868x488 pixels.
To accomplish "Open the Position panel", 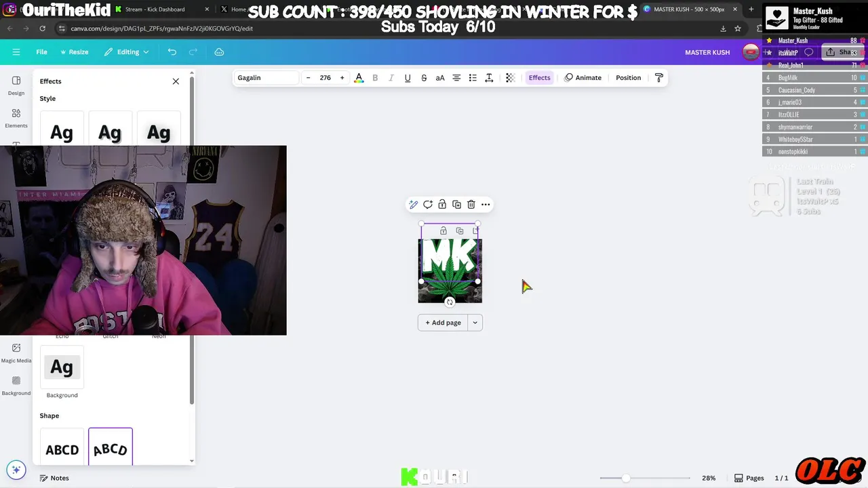I will pyautogui.click(x=628, y=78).
